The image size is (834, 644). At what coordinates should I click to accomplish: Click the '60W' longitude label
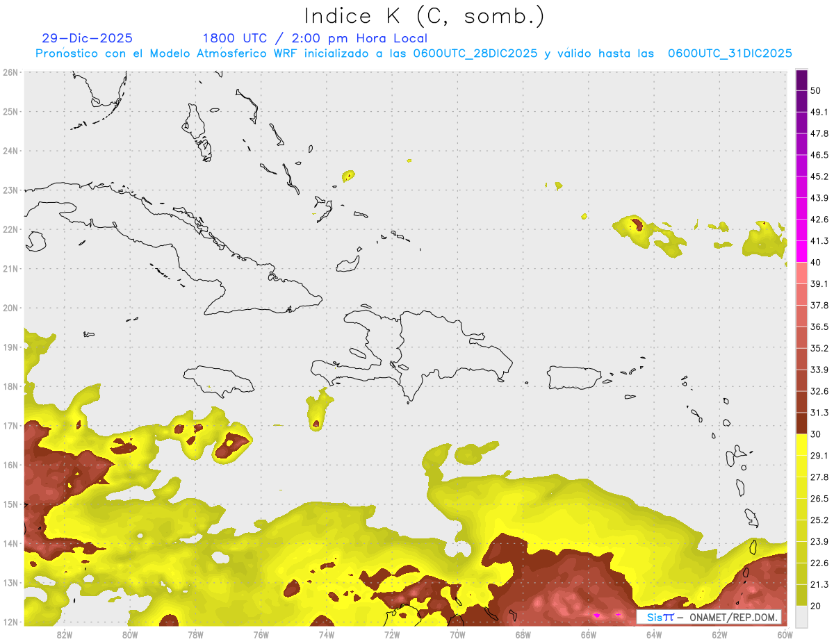point(784,634)
